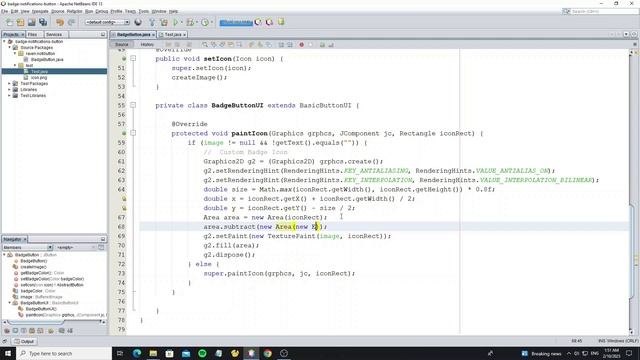This screenshot has width=640, height=360.
Task: Click the Clean and Build Project icon
Action: 164,22
